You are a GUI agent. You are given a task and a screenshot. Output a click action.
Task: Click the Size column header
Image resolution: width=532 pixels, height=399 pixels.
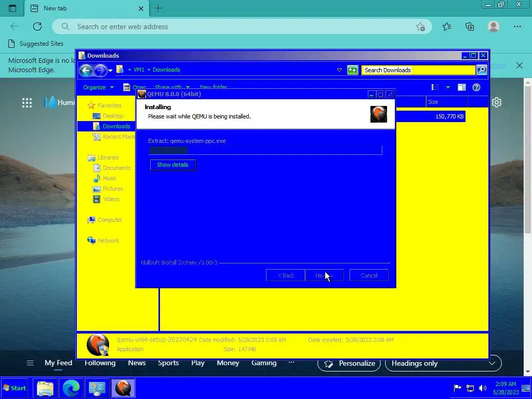446,102
